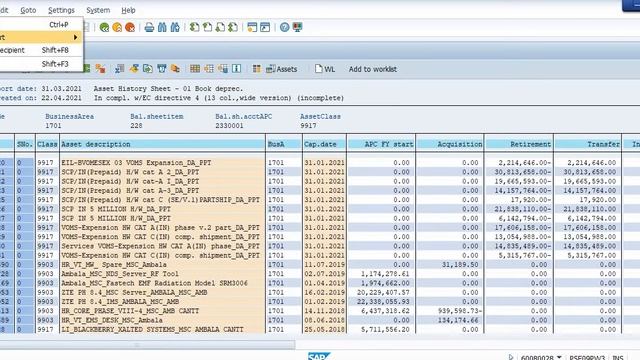Click the row EIL-BVOMESEX 03 VOMS Expansion_DA_PPT
This screenshot has height=360, width=640.
pos(320,162)
